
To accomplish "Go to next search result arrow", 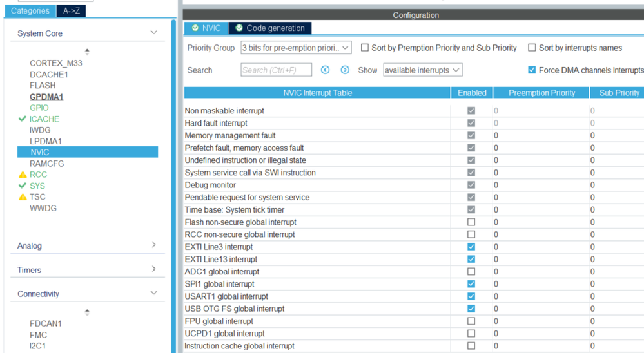I will [345, 70].
